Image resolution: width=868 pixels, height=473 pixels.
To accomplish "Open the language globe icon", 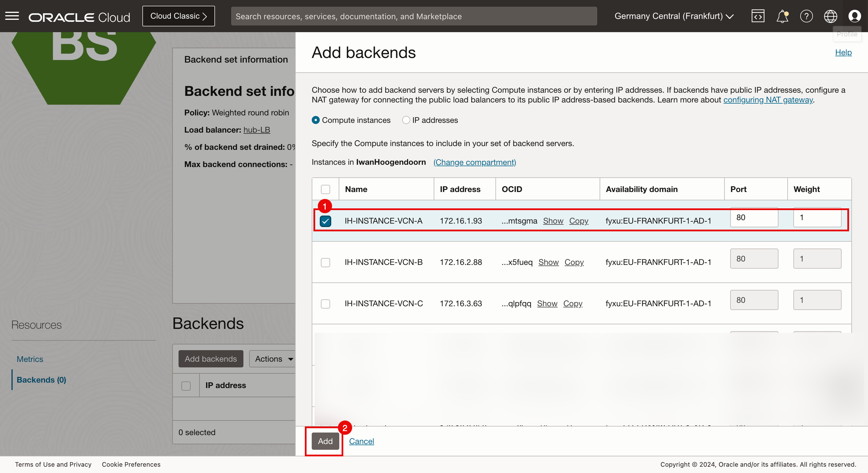I will pos(830,16).
